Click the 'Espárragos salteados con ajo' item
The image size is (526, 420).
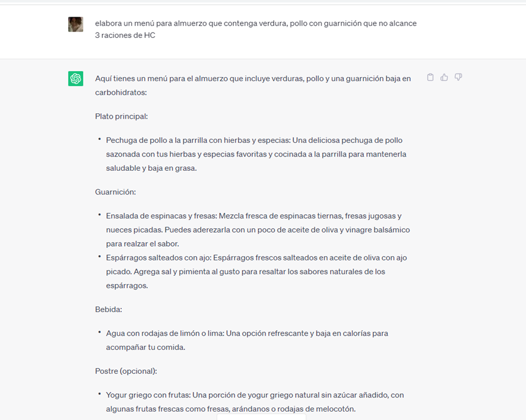click(x=157, y=258)
